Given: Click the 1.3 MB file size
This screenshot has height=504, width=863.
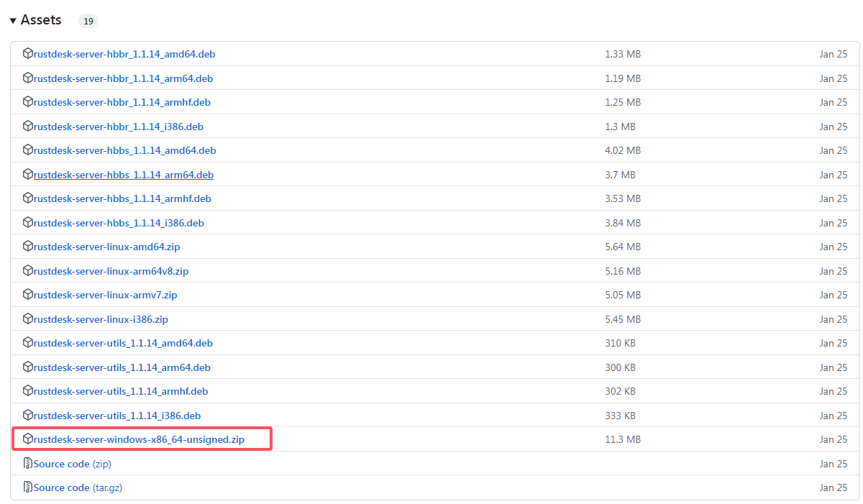Looking at the screenshot, I should point(620,127).
